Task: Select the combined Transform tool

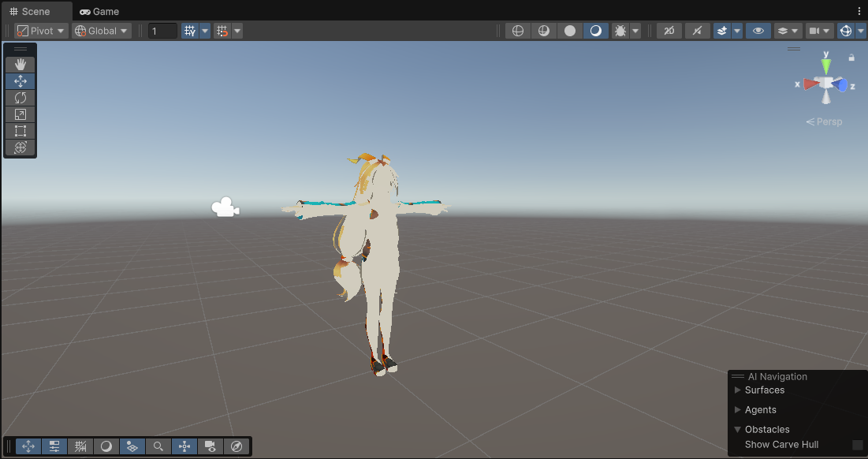Action: click(20, 147)
